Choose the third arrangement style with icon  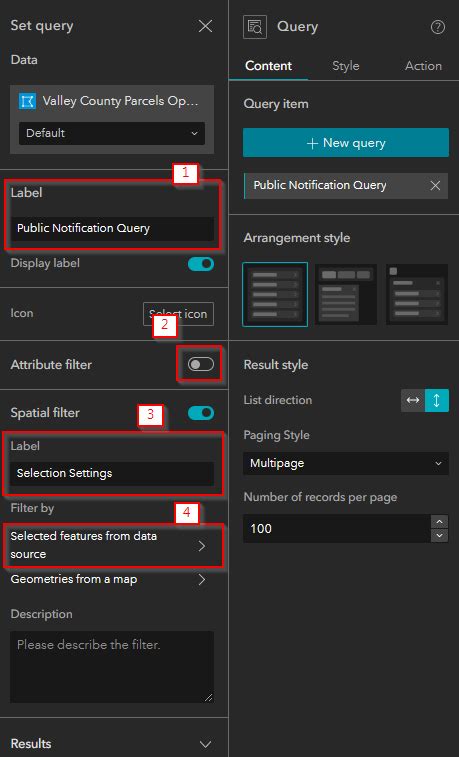(417, 294)
